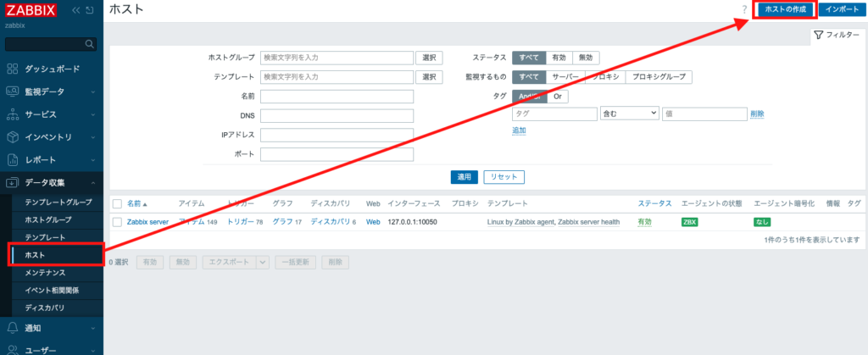Image resolution: width=868 pixels, height=355 pixels.
Task: Click the レポート reports icon
Action: click(12, 160)
